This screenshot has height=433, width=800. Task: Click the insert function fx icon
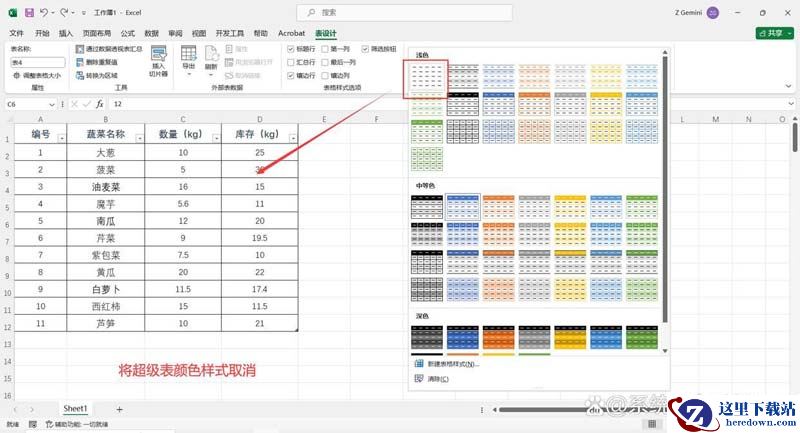100,104
